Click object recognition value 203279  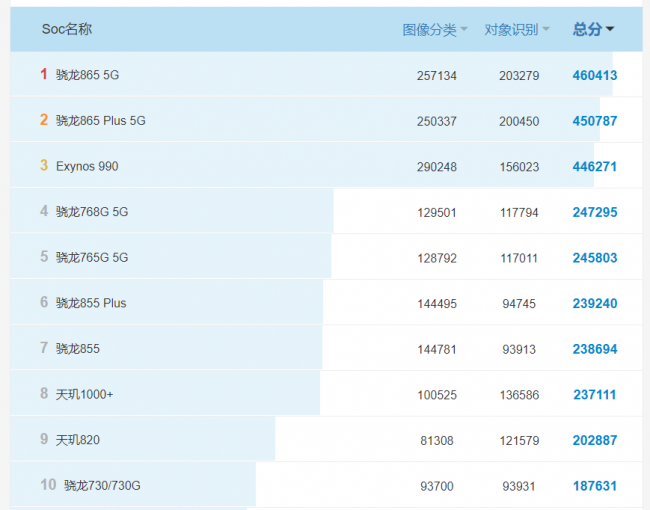point(519,76)
